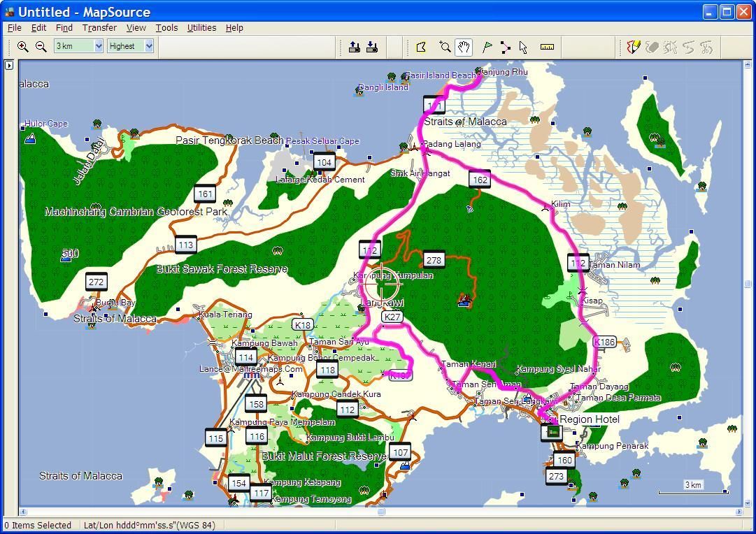Click the horizontal scrollbar left arrow
Screen dimensions: 756x534
pyautogui.click(x=22, y=512)
